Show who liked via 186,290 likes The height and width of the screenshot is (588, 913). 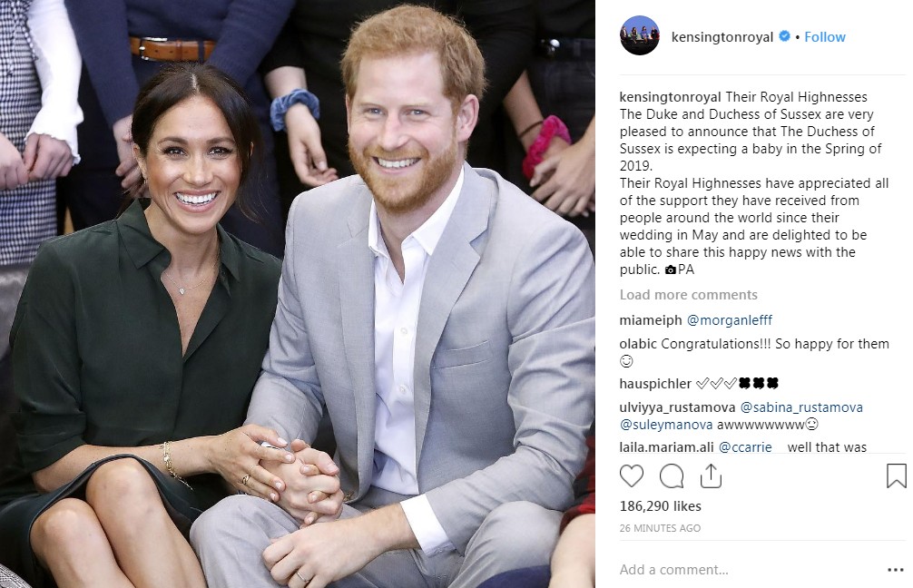(661, 506)
